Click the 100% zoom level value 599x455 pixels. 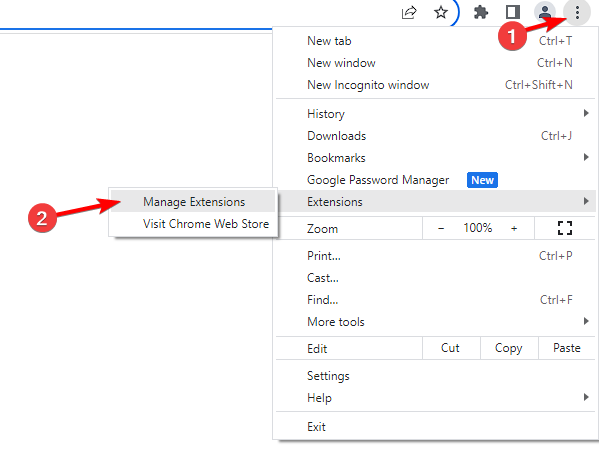478,228
